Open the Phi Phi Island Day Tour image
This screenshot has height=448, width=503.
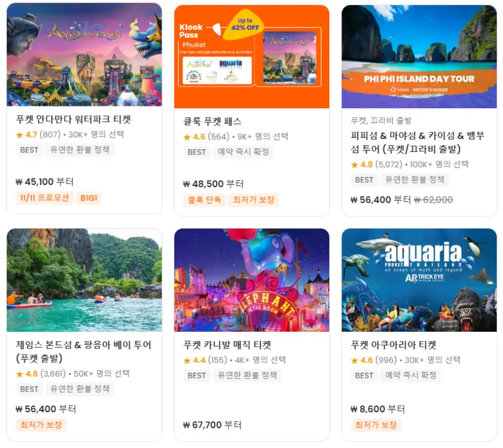pos(419,56)
